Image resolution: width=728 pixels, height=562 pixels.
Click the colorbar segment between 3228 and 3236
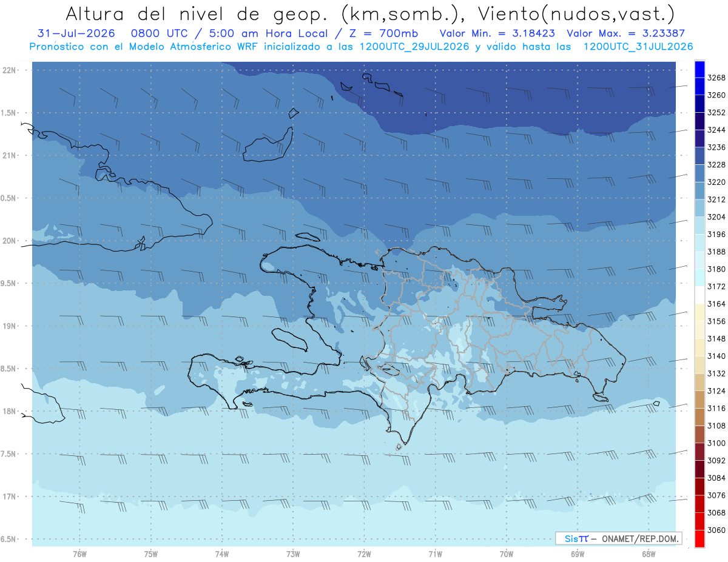click(699, 156)
